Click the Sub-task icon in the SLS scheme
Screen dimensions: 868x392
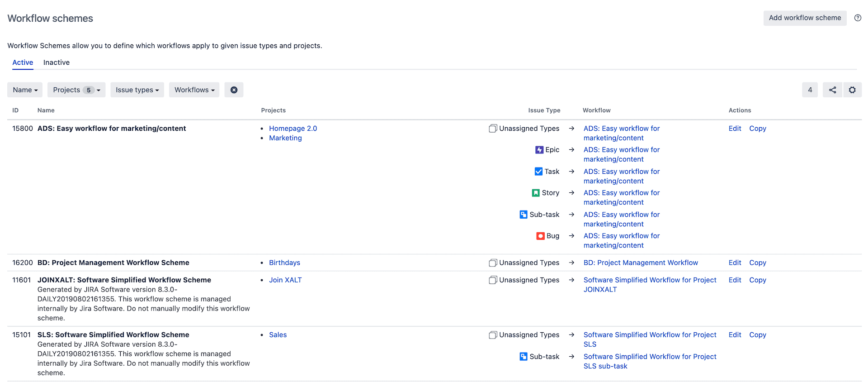(524, 357)
